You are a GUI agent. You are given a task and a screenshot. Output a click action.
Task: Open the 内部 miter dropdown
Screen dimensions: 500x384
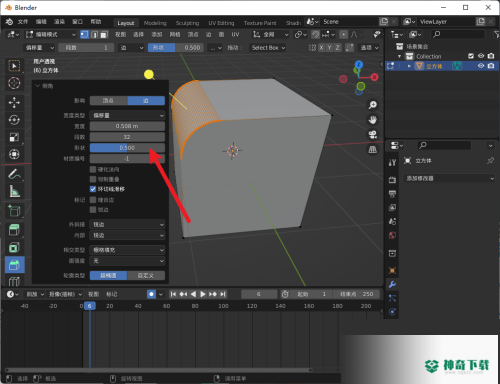(127, 235)
